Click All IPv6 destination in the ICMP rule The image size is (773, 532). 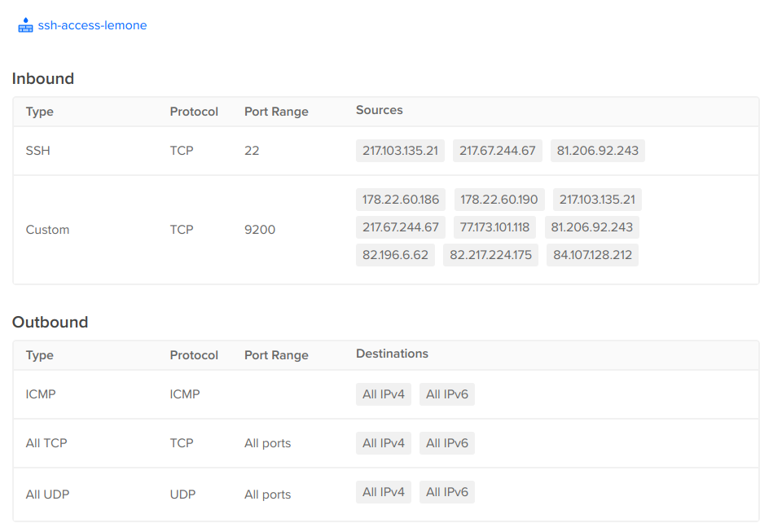446,394
